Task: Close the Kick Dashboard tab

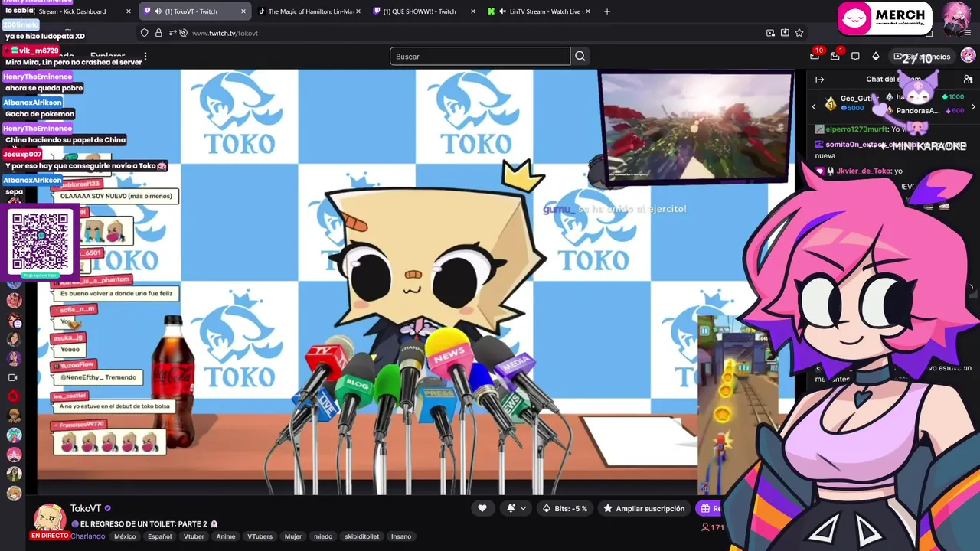Action: [x=129, y=11]
